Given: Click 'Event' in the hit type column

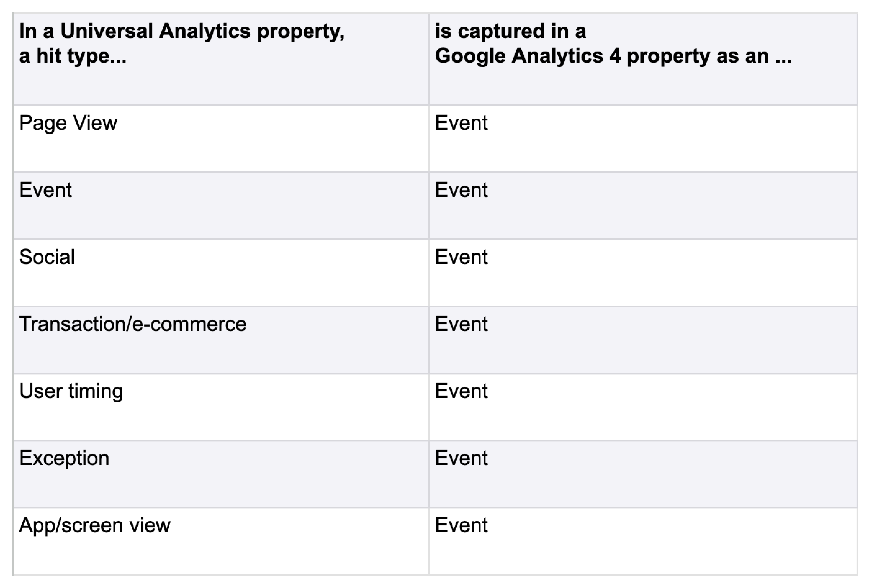Looking at the screenshot, I should coord(45,190).
